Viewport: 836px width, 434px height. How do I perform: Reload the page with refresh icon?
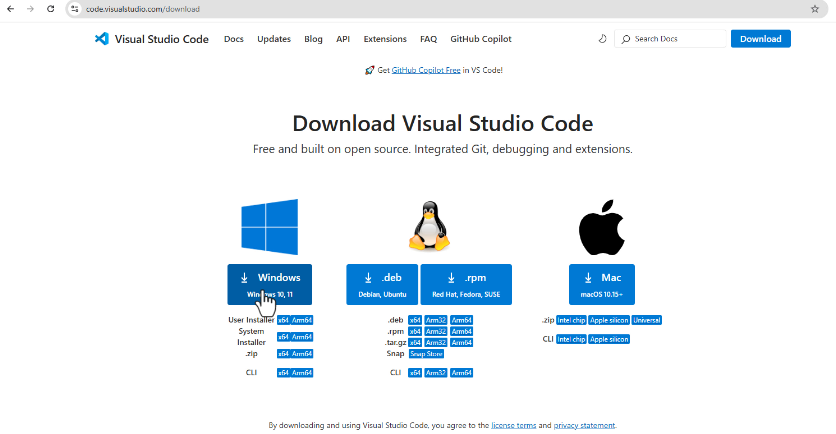(x=51, y=9)
